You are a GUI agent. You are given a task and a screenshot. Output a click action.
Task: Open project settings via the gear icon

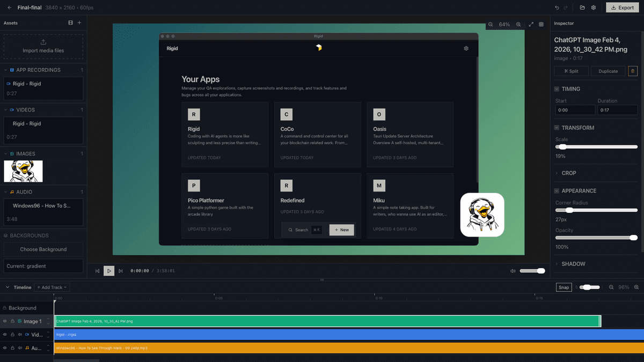click(593, 8)
